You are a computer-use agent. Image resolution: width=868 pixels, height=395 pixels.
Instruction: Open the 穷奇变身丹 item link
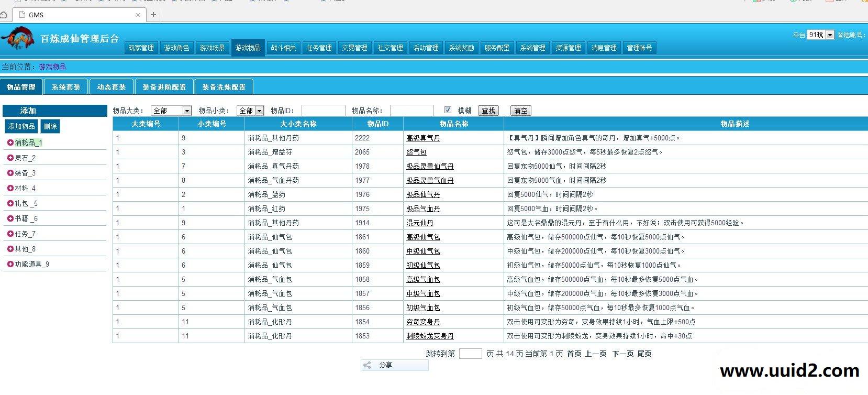pyautogui.click(x=423, y=322)
